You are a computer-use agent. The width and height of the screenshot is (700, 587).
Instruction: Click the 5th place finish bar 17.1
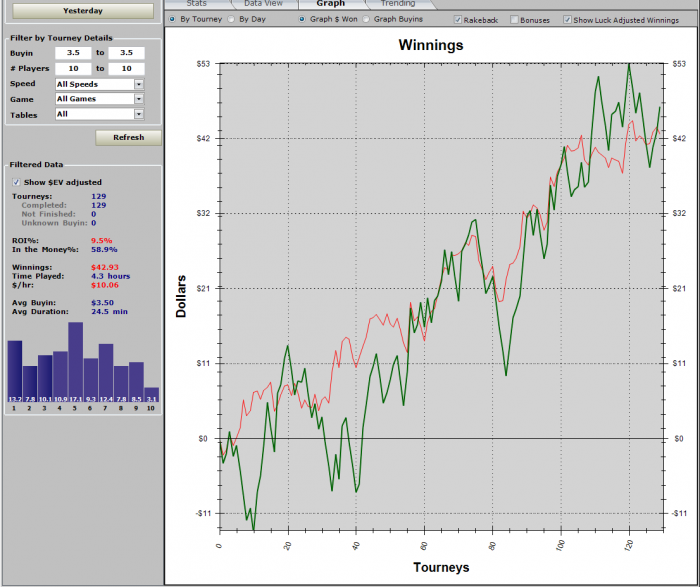(75, 362)
